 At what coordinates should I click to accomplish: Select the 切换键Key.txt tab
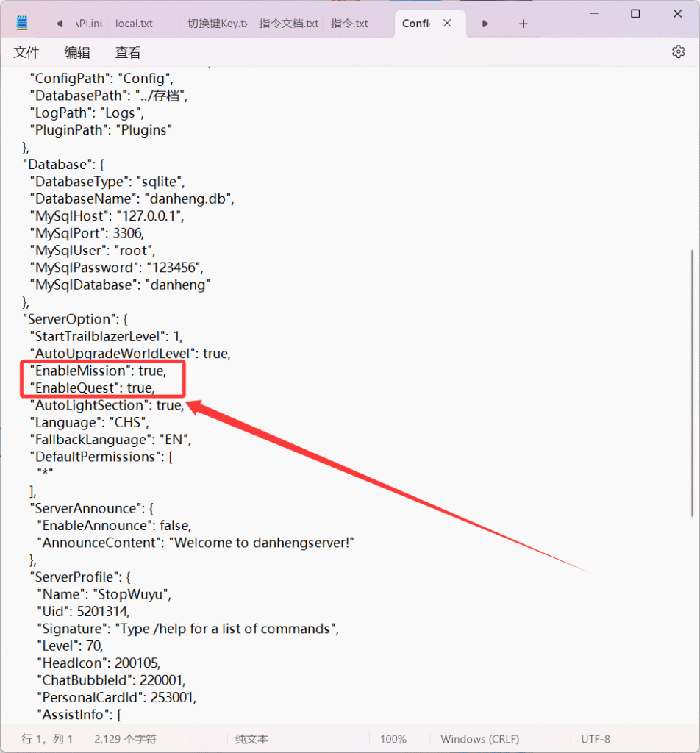(x=216, y=24)
